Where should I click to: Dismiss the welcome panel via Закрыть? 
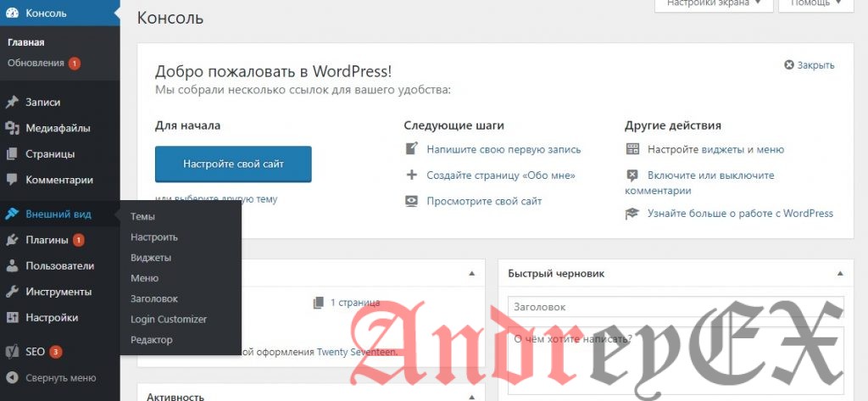click(815, 64)
